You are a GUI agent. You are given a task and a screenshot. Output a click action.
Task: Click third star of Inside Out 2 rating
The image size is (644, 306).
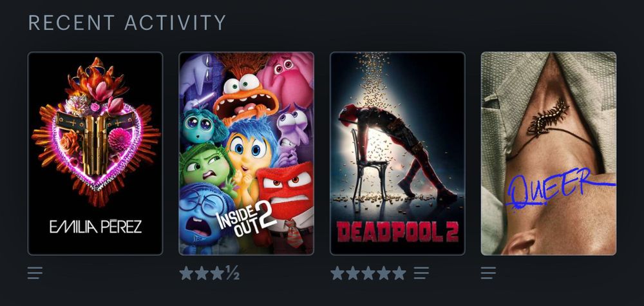pos(217,273)
